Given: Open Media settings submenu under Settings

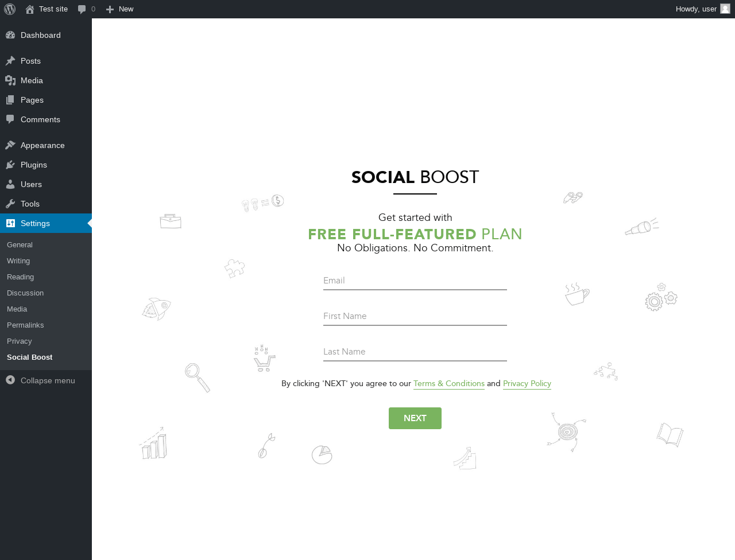Looking at the screenshot, I should 17,309.
